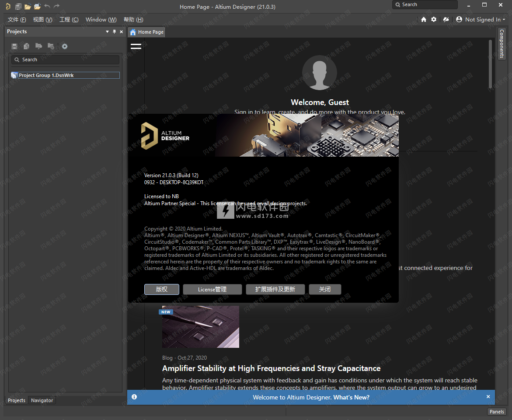The height and width of the screenshot is (420, 512).
Task: Focus the title bar Search field
Action: [425, 4]
